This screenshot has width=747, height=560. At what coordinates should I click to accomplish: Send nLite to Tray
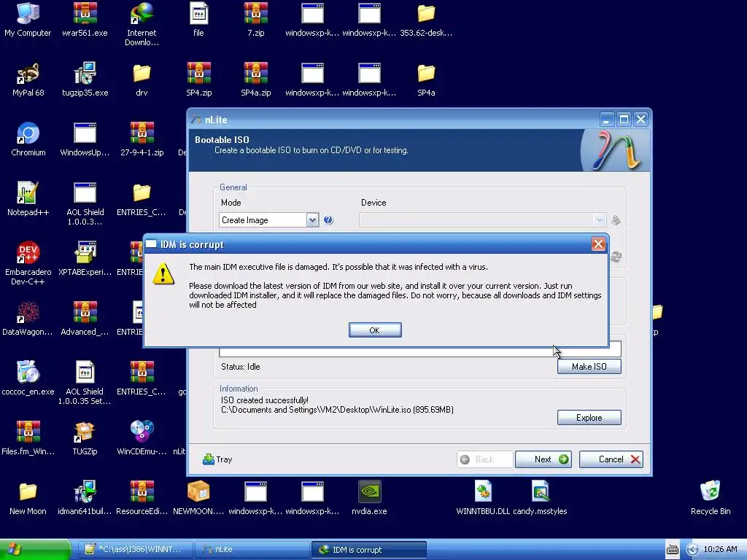point(217,459)
